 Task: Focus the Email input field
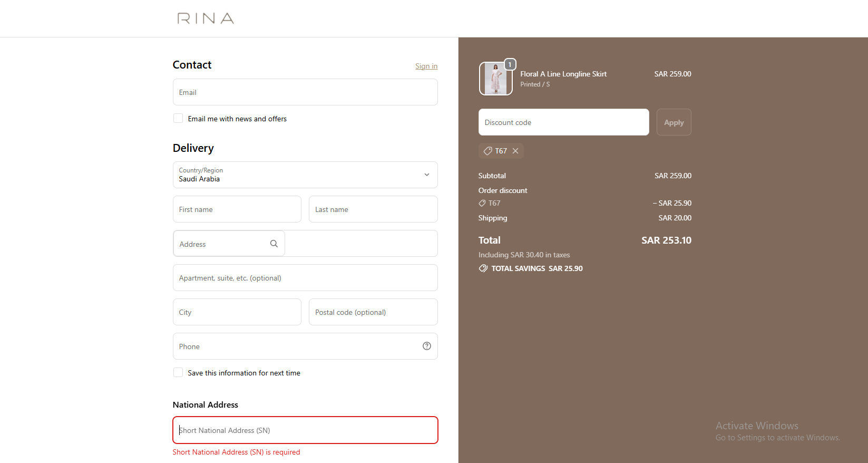click(x=305, y=92)
